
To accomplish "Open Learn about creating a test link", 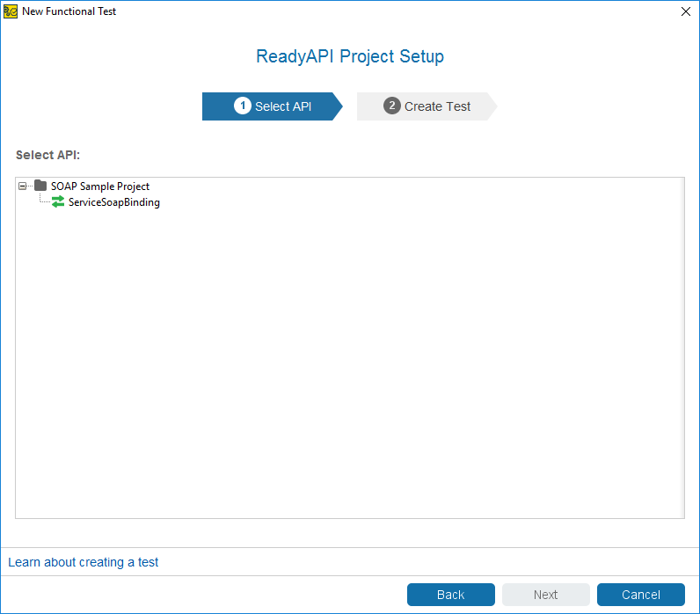I will pos(83,562).
